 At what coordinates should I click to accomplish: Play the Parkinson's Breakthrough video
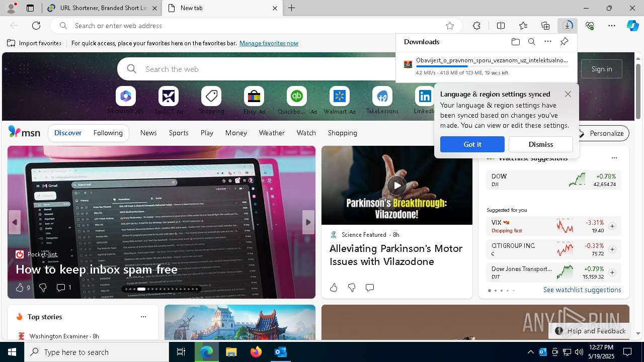tap(397, 186)
